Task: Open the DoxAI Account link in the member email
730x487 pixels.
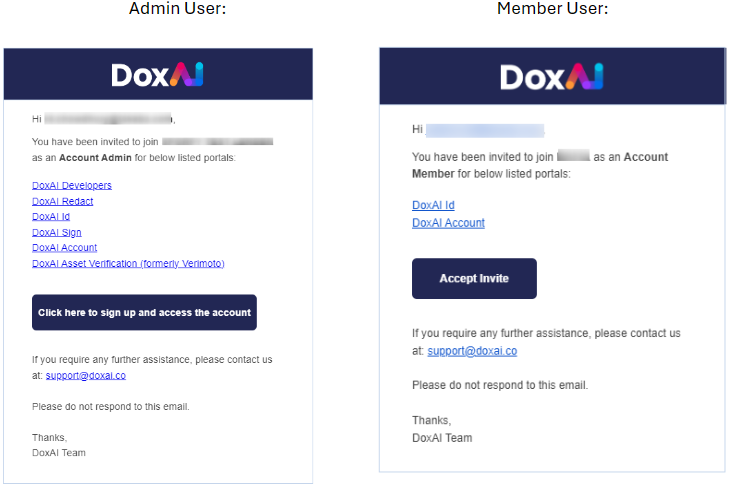Action: pyautogui.click(x=448, y=223)
